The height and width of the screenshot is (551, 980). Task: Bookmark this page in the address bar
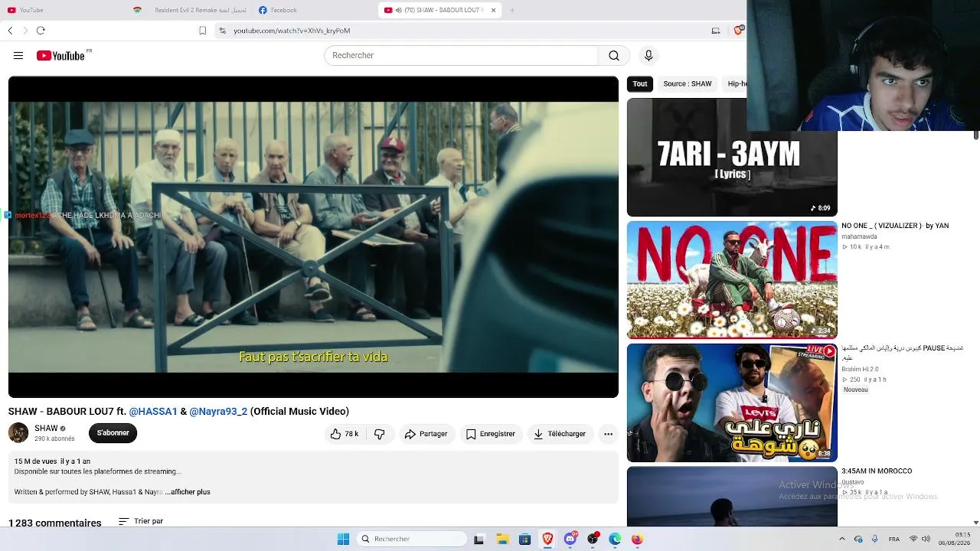pyautogui.click(x=202, y=31)
